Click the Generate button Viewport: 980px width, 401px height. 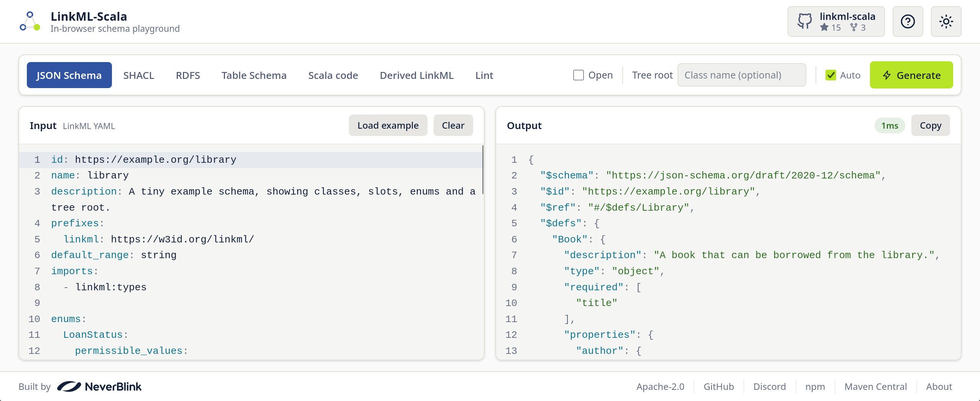click(911, 75)
